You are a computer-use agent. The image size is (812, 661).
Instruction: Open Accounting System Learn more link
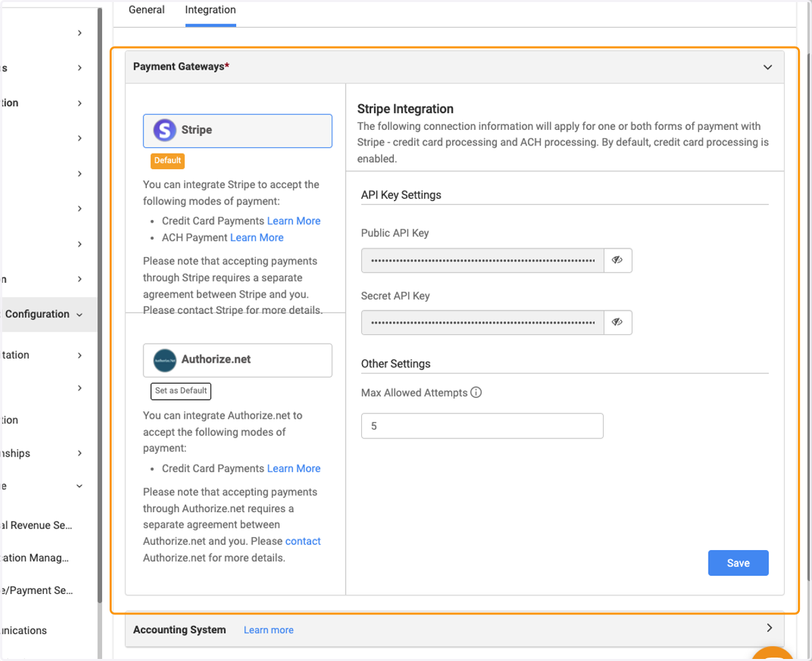[269, 630]
